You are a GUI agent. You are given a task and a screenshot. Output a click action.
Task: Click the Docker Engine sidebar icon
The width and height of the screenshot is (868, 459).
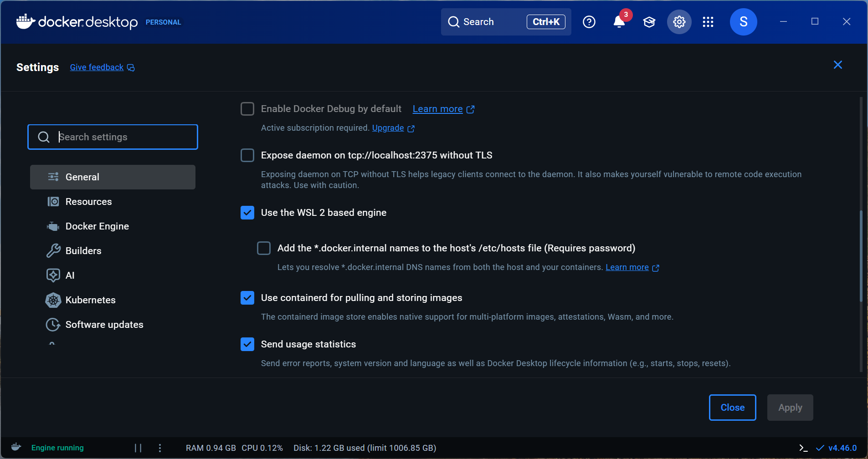pos(53,226)
